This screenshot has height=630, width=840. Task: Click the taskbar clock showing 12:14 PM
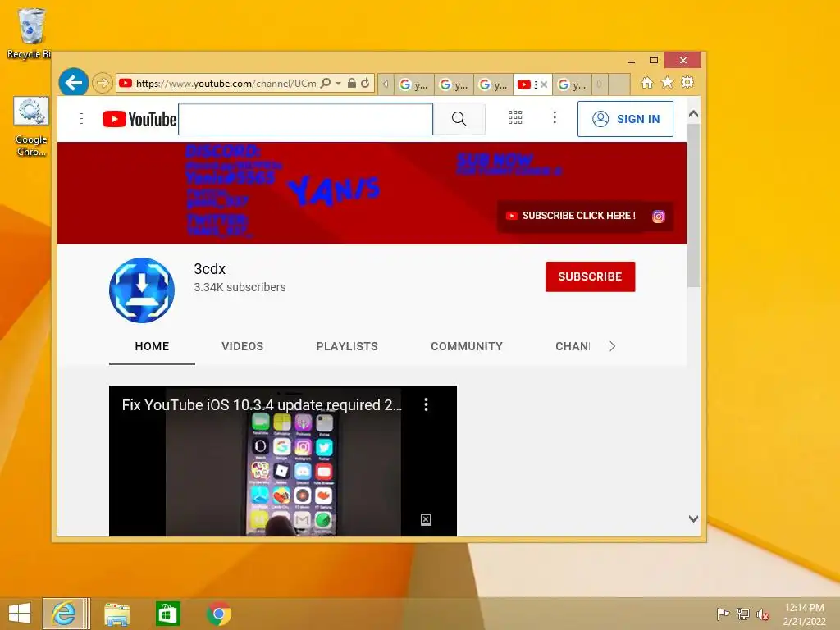804,614
